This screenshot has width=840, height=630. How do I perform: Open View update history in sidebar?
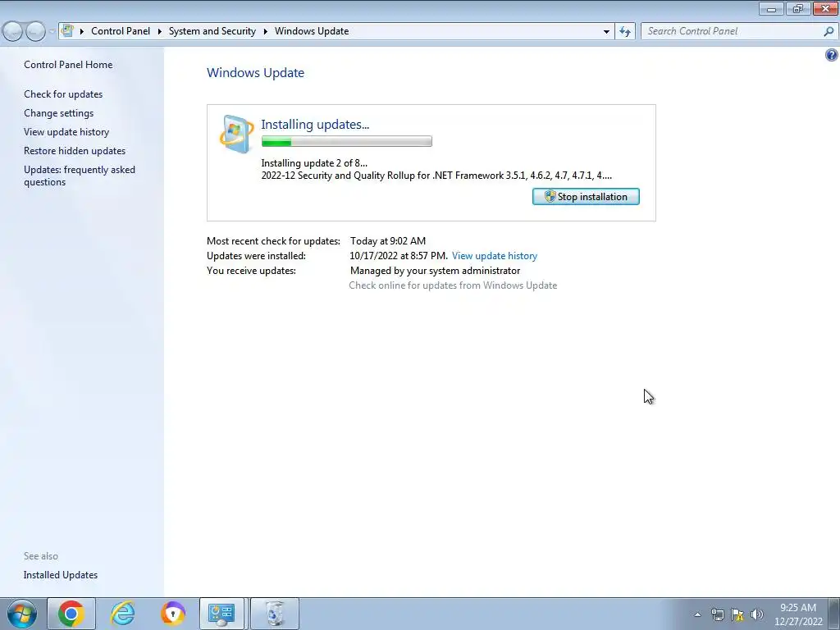coord(66,132)
